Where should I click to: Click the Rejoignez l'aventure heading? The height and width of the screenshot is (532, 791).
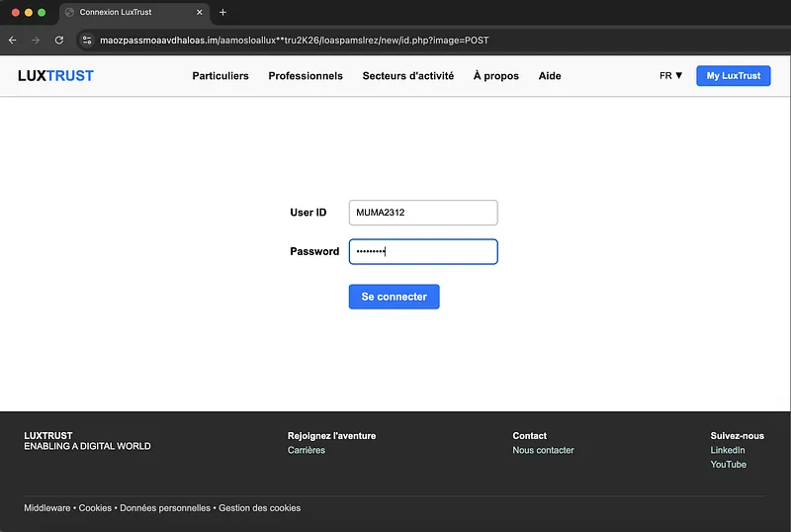331,436
